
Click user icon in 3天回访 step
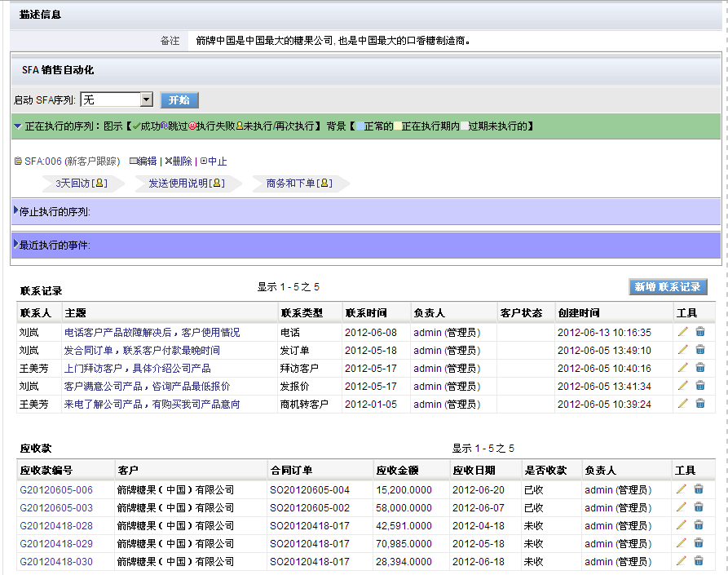point(99,183)
